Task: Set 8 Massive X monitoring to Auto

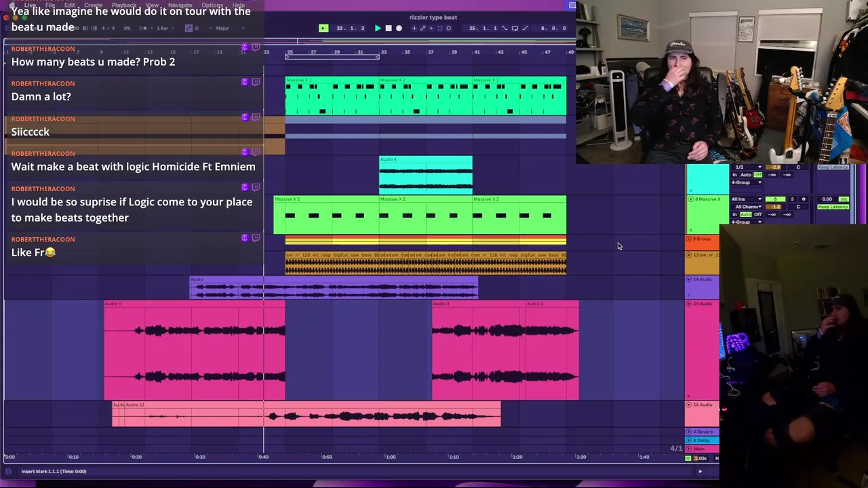Action: click(x=746, y=214)
